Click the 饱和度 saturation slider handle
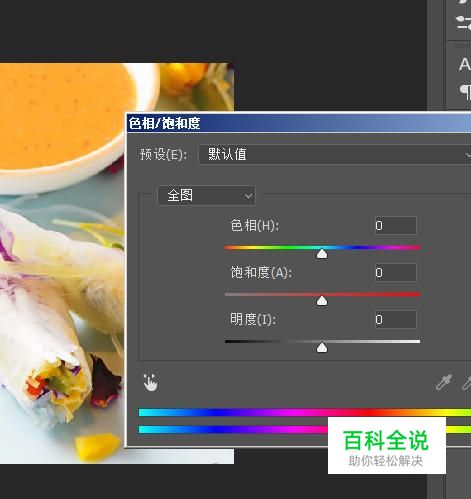Viewport: 471px width, 499px height. point(322,301)
